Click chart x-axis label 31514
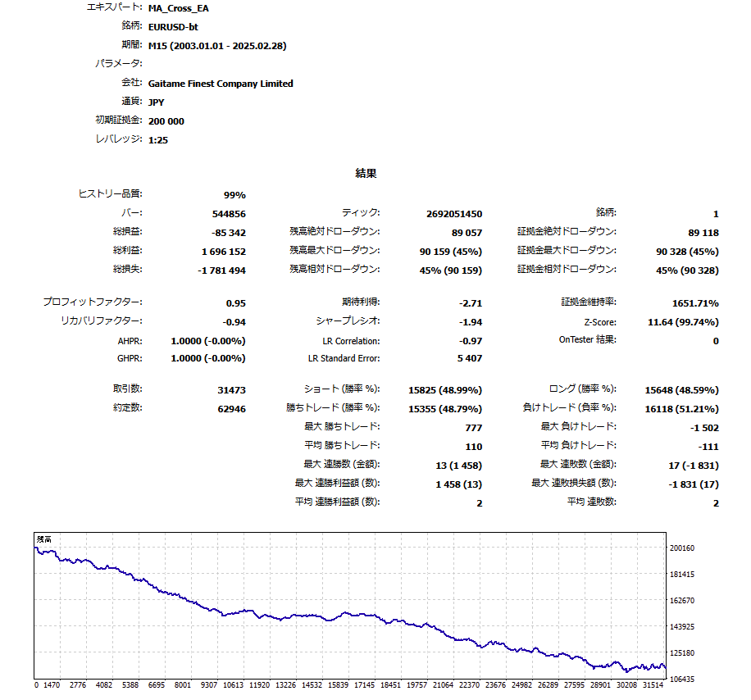This screenshot has width=751, height=700. coord(653,685)
